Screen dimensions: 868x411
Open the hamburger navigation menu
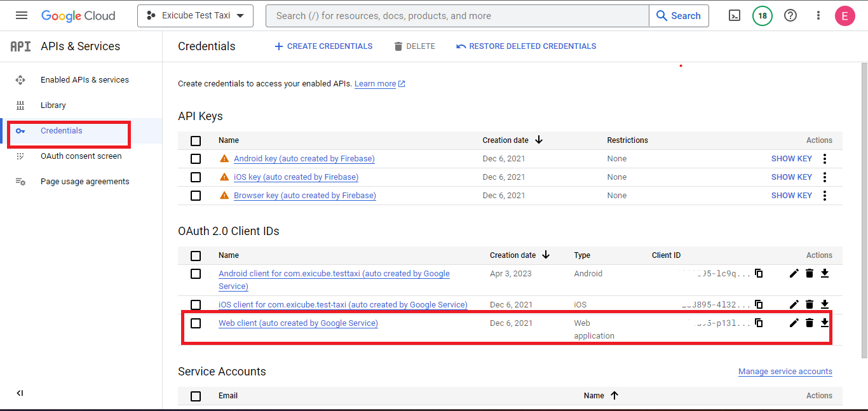[x=22, y=16]
